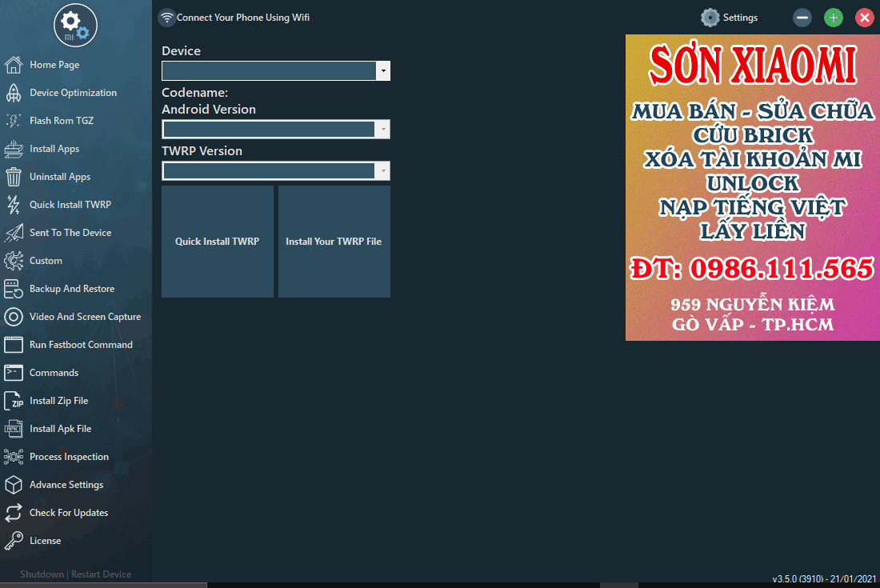880x588 pixels.
Task: Click inside the Android Version combo box field
Action: (269, 129)
